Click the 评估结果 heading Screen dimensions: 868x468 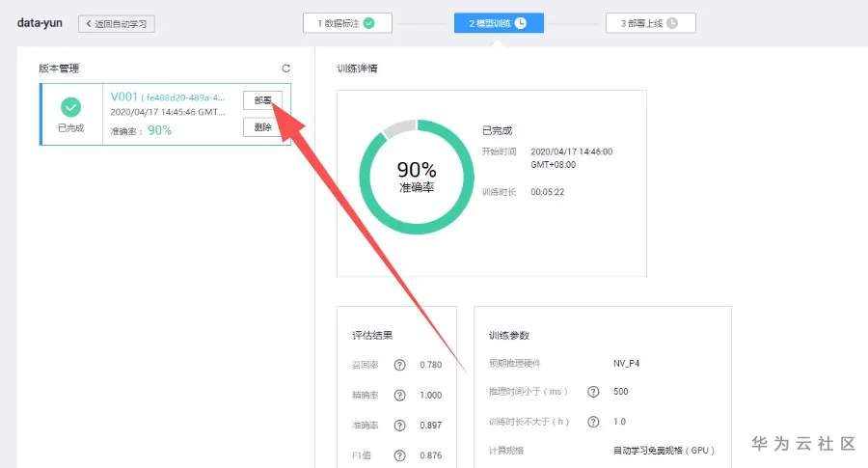[372, 335]
